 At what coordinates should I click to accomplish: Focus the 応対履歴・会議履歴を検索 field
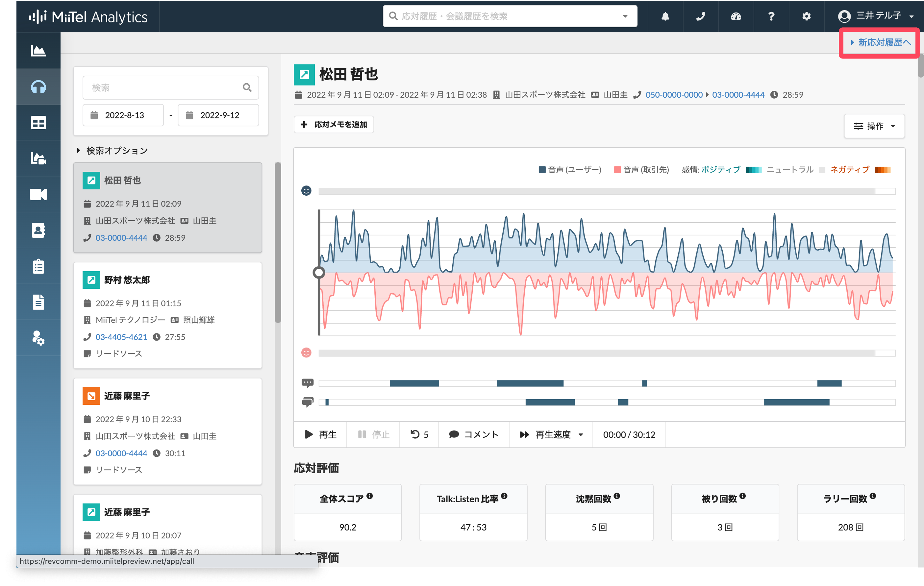(510, 16)
